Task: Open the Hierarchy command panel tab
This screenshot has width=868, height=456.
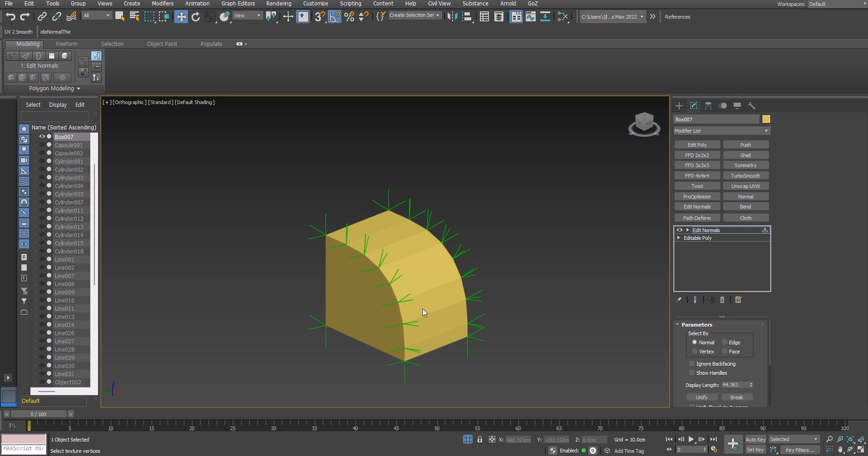Action: point(708,106)
